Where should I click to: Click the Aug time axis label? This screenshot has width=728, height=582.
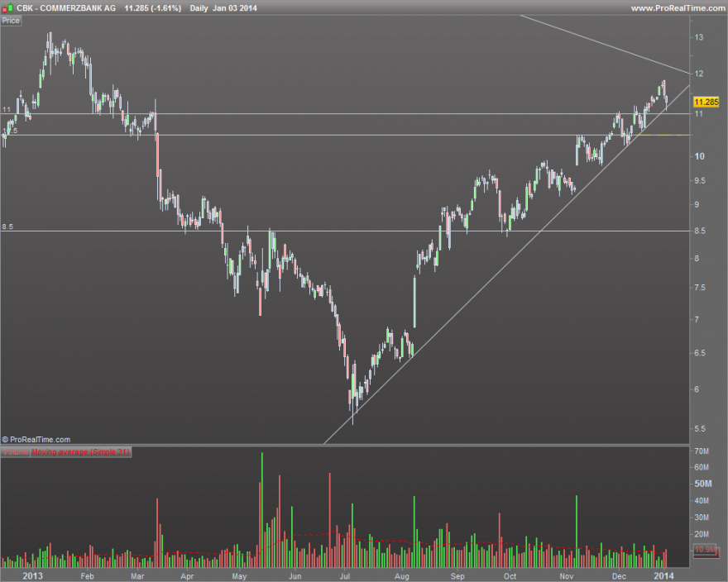401,576
